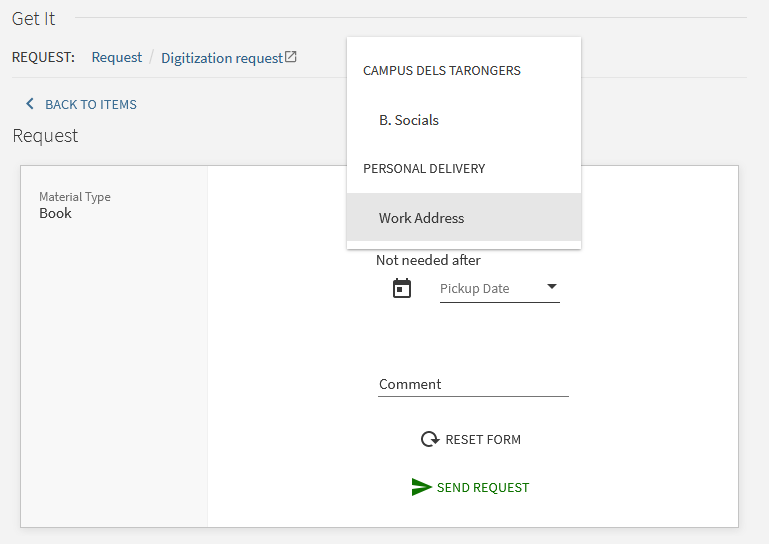This screenshot has height=544, width=769.
Task: Focus the Comment text field
Action: [473, 385]
